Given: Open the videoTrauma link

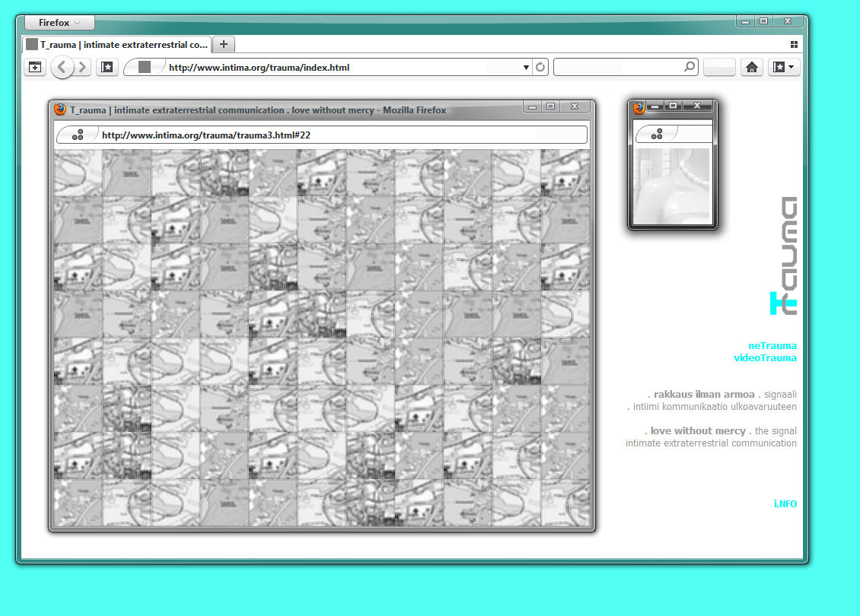Looking at the screenshot, I should pyautogui.click(x=765, y=357).
